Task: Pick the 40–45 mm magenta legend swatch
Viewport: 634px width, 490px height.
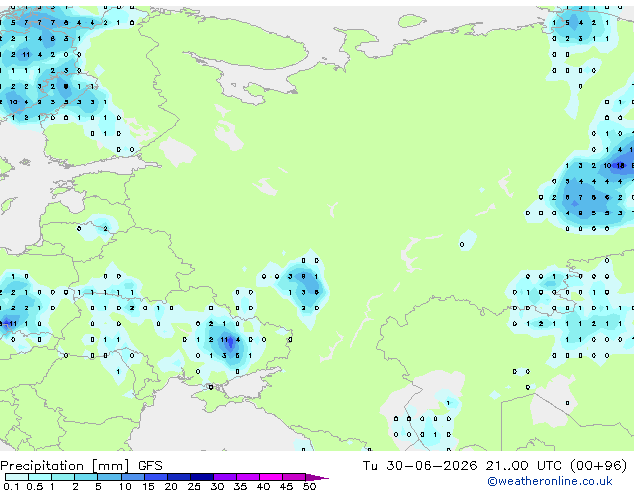Action: pyautogui.click(x=271, y=477)
